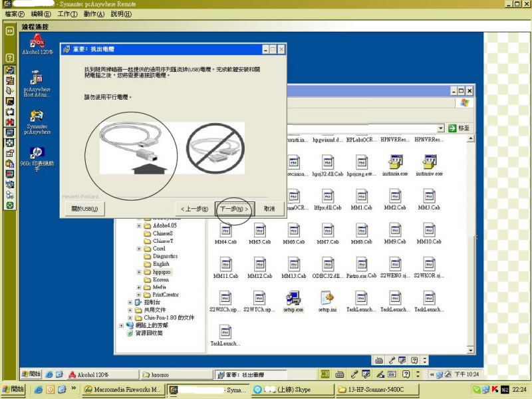The width and height of the screenshot is (532, 399).
Task: Select instmsiw.exe installer icon
Action: click(x=429, y=165)
